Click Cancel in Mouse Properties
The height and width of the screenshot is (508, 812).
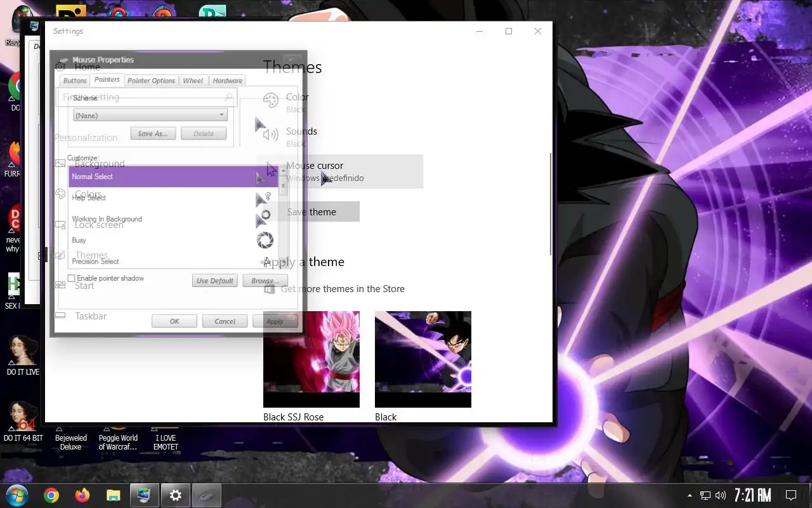pyautogui.click(x=225, y=321)
